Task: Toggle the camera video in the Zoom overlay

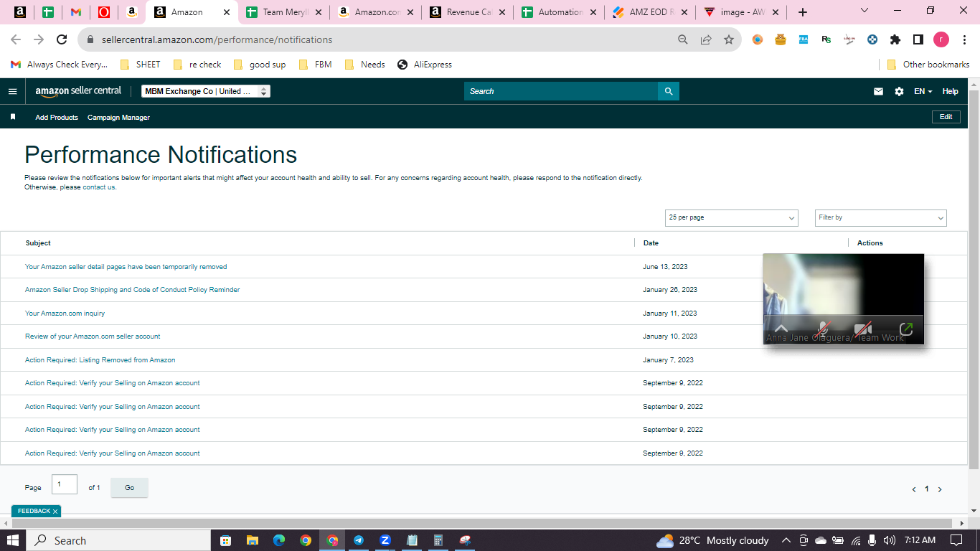Action: (x=864, y=329)
